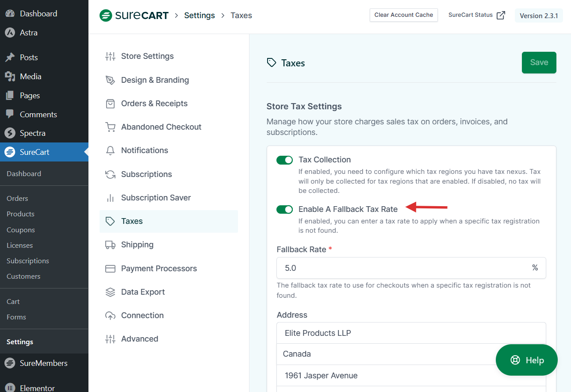Click the Data Export layers icon
This screenshot has width=571, height=392.
pos(110,292)
